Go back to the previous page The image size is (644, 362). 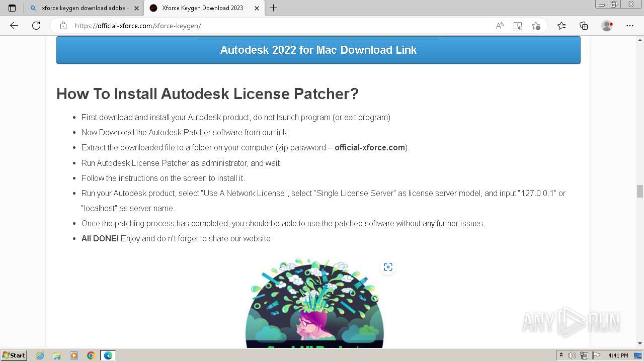click(x=14, y=26)
